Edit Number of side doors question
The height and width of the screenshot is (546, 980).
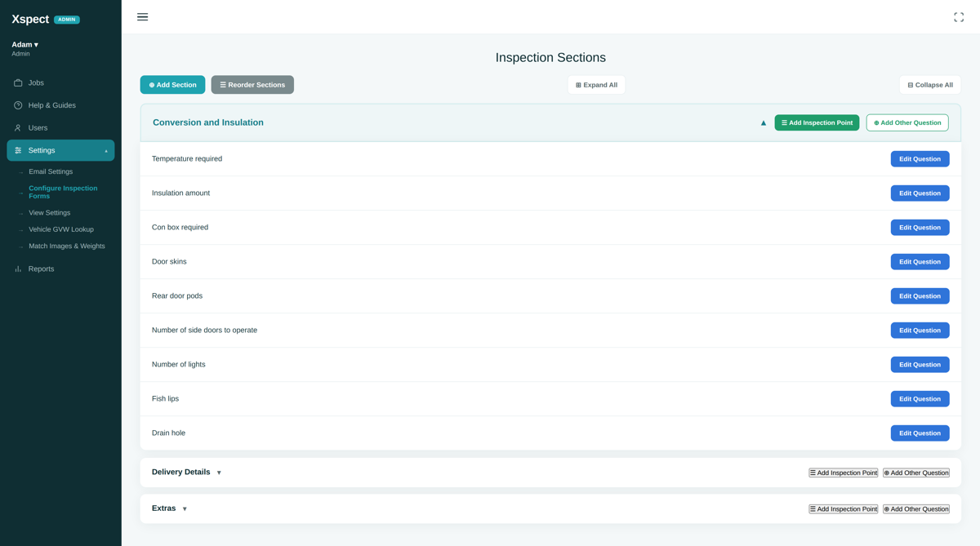920,331
